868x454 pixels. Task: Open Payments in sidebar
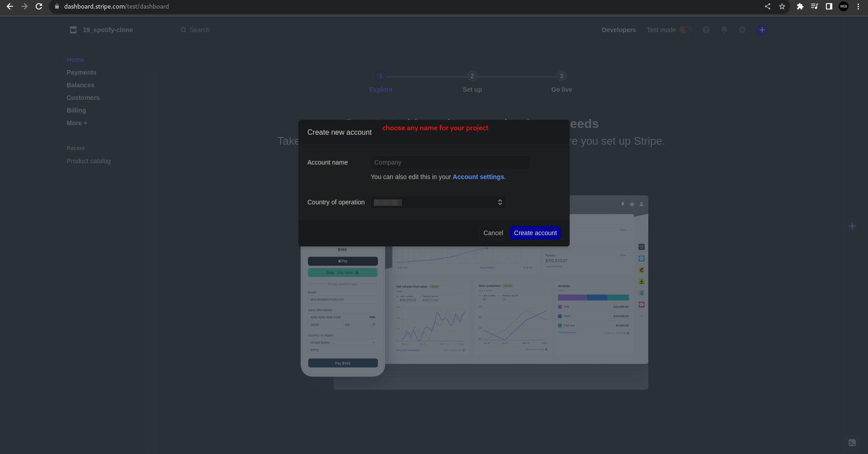pyautogui.click(x=81, y=72)
